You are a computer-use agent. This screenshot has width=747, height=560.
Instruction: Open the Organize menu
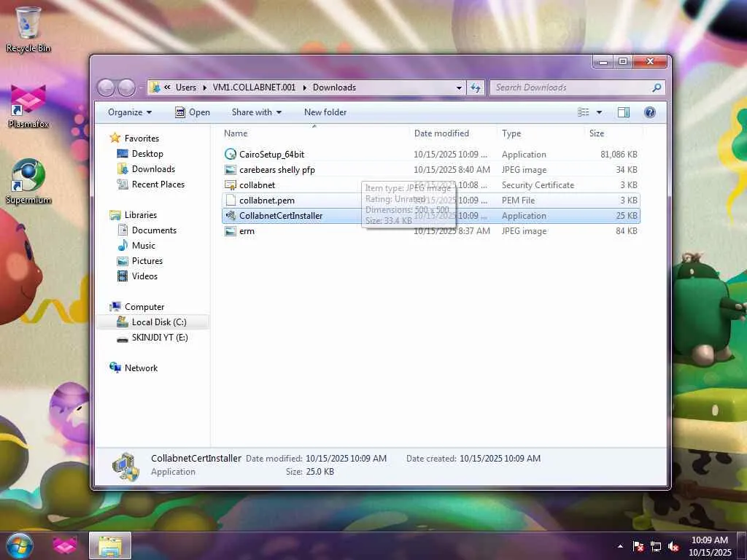(x=130, y=112)
